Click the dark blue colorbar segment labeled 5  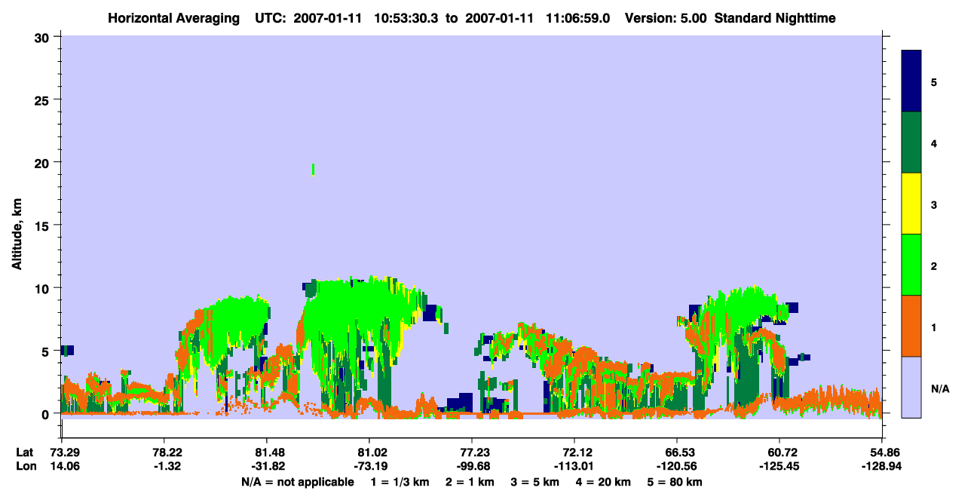pyautogui.click(x=911, y=81)
